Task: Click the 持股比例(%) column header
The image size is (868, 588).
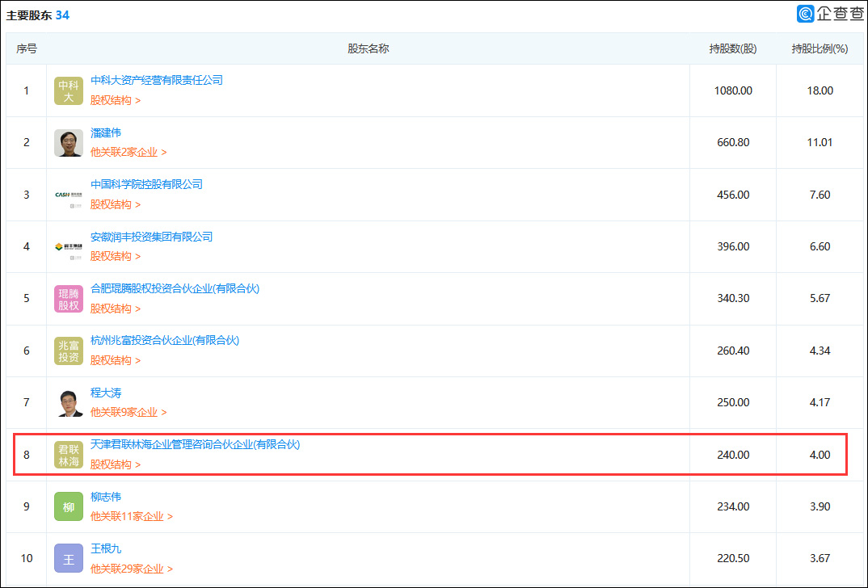Action: 820,48
